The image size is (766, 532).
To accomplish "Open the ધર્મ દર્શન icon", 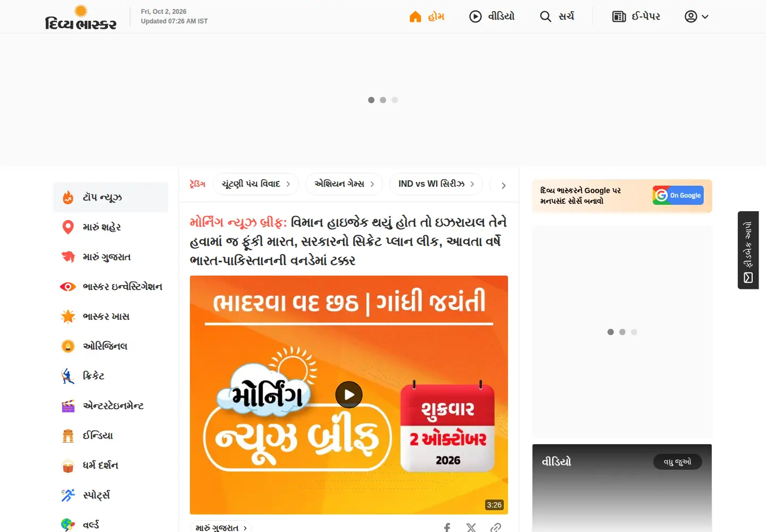I will 68,465.
